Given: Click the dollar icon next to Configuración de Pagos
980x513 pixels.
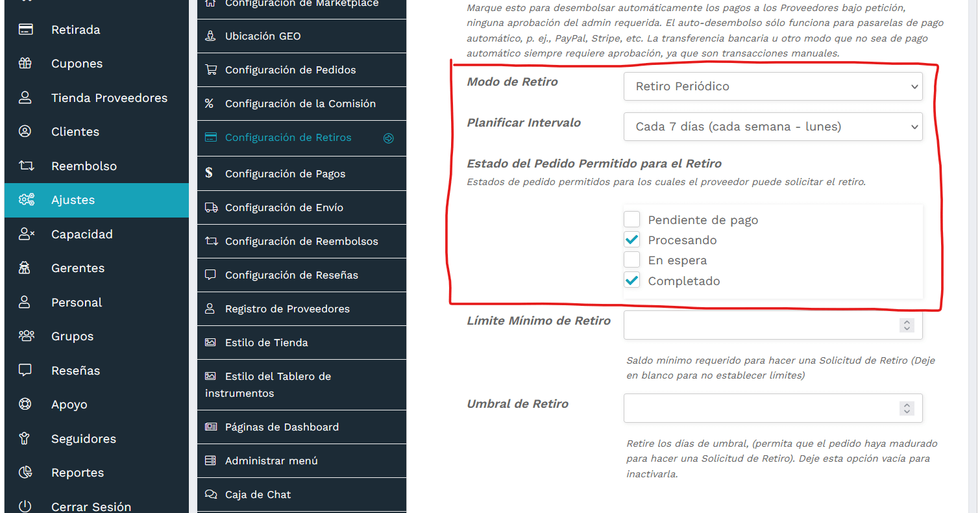Looking at the screenshot, I should click(x=210, y=173).
